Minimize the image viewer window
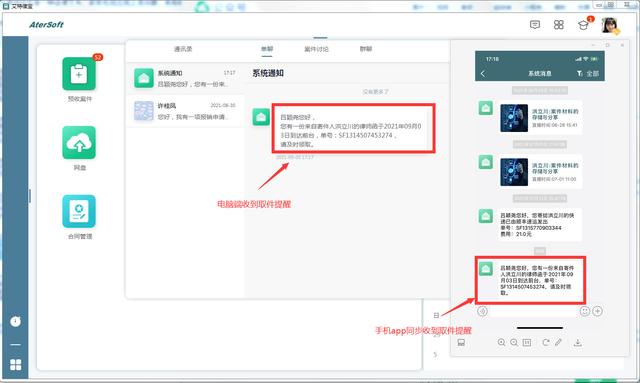The image size is (640, 383). pos(593,45)
